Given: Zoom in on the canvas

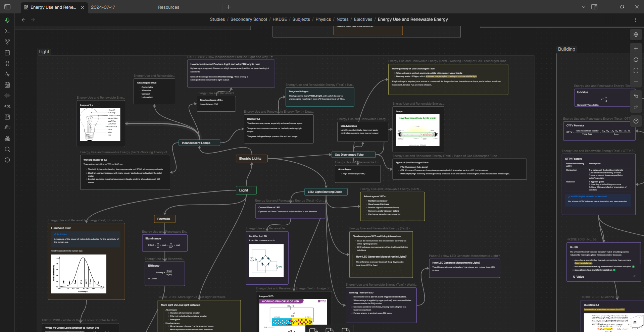Looking at the screenshot, I should coord(636,49).
